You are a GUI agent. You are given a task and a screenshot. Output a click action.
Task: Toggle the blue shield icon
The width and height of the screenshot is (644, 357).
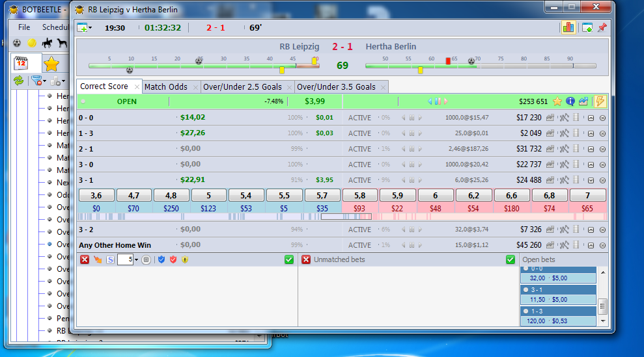(161, 259)
